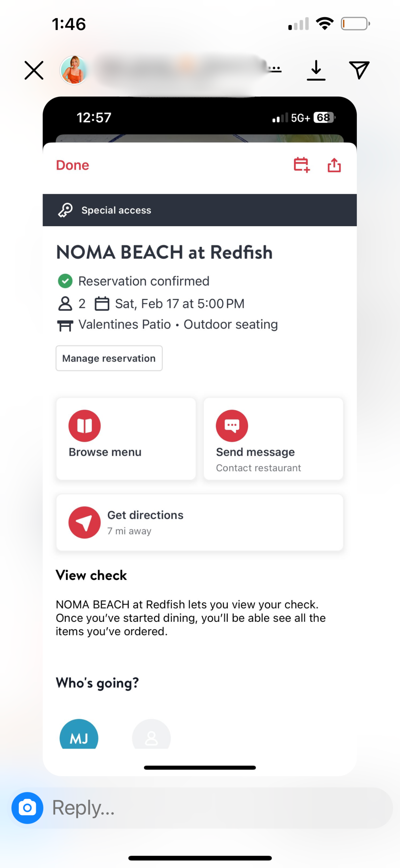Tap the story poster's profile picture

[74, 70]
